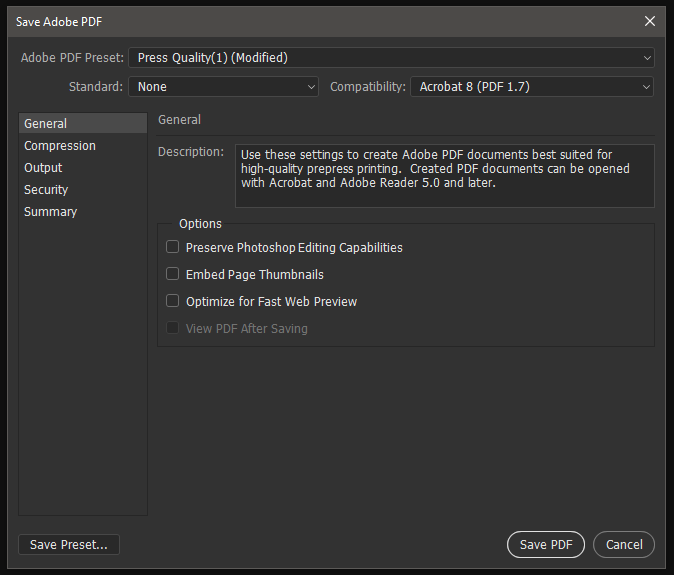Toggle View PDF After Saving checkbox
Viewport: 674px width, 575px height.
point(172,328)
